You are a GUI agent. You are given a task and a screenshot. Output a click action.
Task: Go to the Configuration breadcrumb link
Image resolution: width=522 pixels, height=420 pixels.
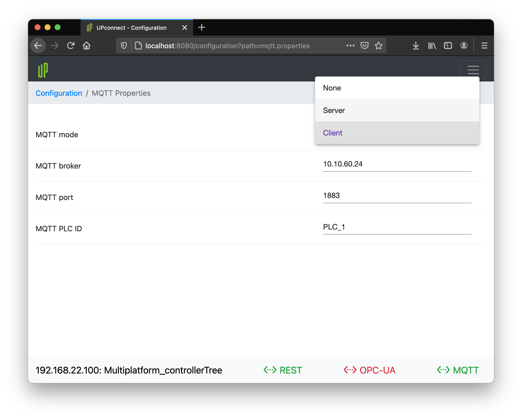59,93
